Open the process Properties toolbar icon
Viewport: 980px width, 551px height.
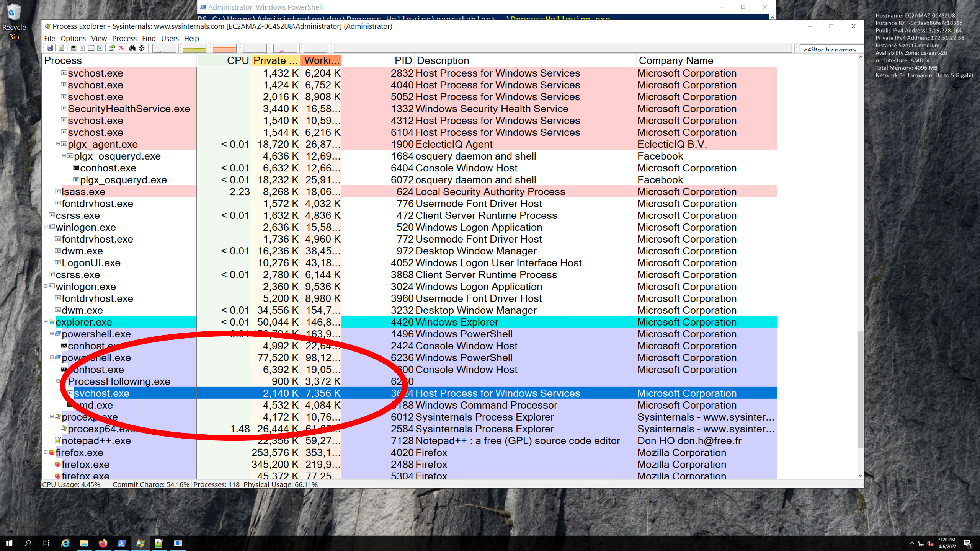[112, 48]
